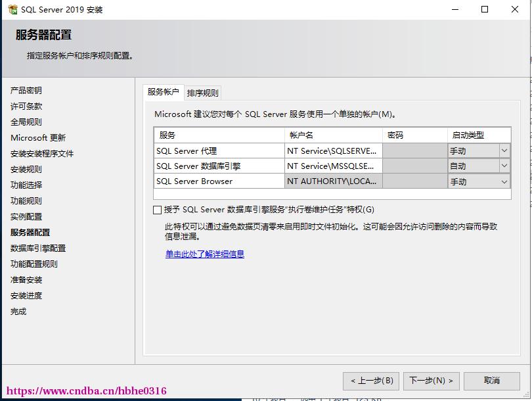Screen dimensions: 532x401
Task: Select Microsoft 更新 step in sidebar
Action: click(x=38, y=138)
